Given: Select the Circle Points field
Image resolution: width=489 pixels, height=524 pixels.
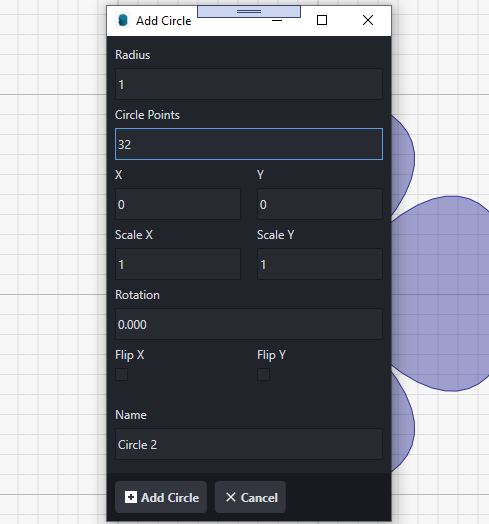Looking at the screenshot, I should (249, 144).
